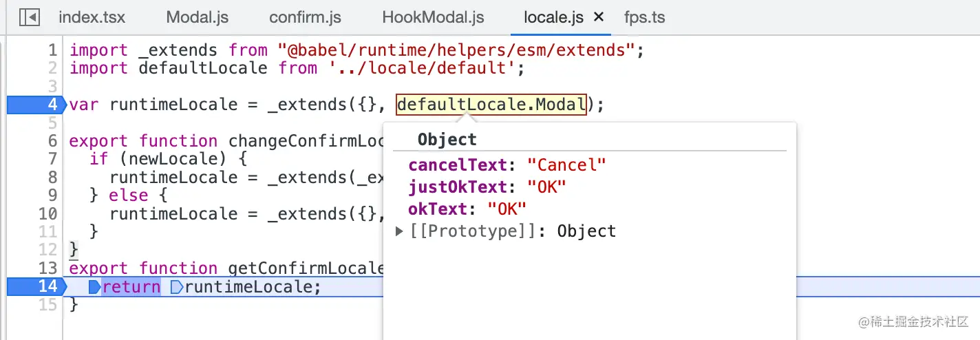The height and width of the screenshot is (340, 980).
Task: Toggle the file navigator sidebar icon
Action: click(29, 17)
